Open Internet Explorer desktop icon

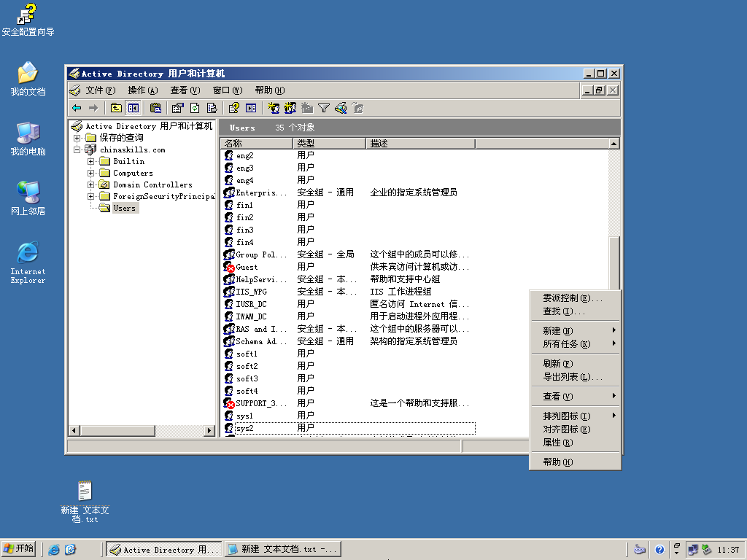pos(28,262)
